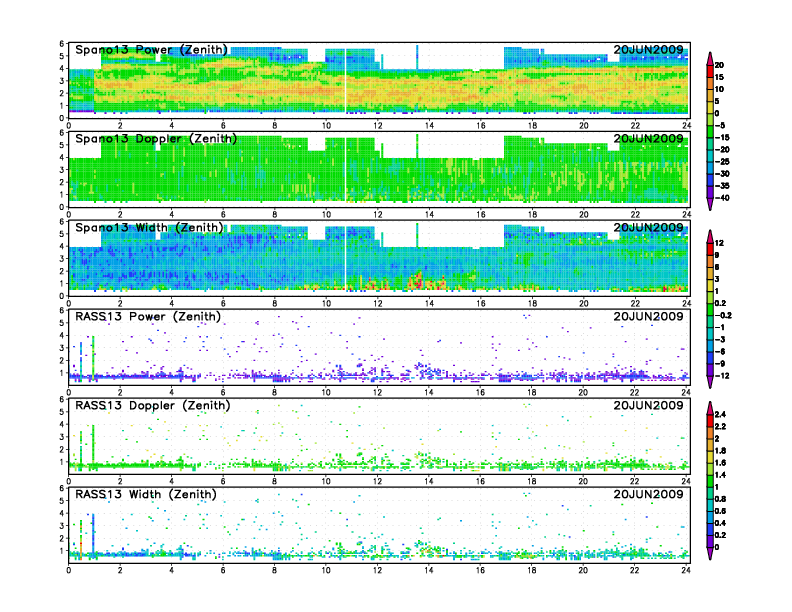Click the pink upper arrow tip of the top colorbar
Viewport: 792px width, 612px height.
(x=710, y=58)
